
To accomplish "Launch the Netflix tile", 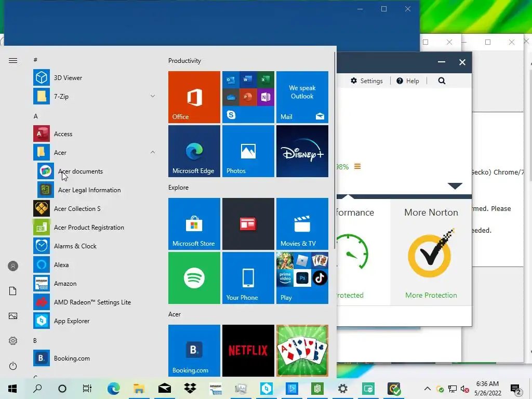I will (248, 351).
